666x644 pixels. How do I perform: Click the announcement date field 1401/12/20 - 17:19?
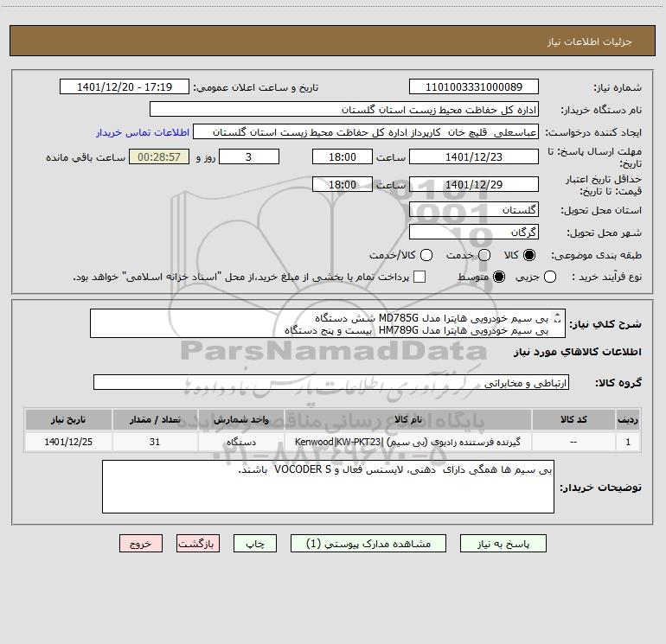tap(125, 86)
